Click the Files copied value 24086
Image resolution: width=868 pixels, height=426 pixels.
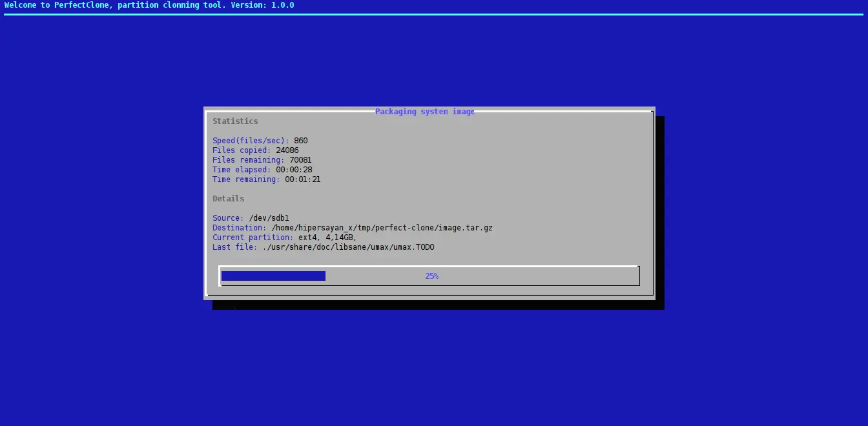click(x=287, y=150)
